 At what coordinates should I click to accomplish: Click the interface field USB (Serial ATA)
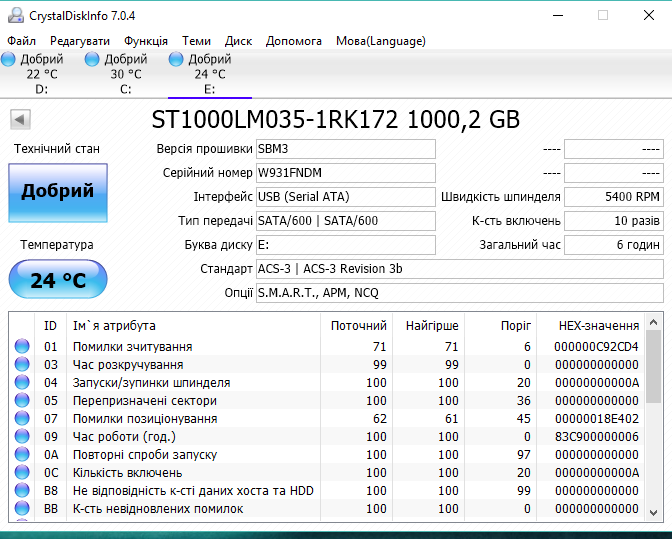346,197
